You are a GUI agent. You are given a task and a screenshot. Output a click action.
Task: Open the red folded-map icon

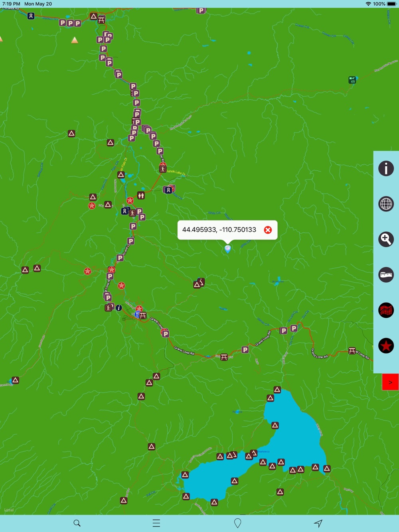tap(386, 310)
